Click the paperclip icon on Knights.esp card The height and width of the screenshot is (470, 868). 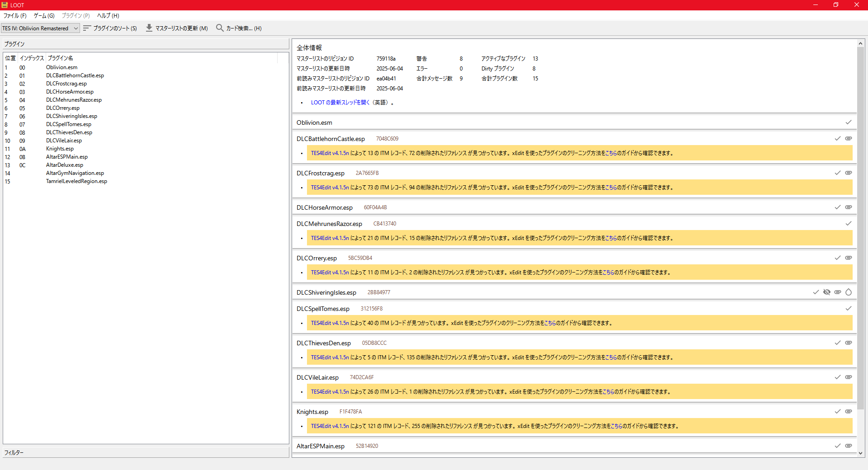[x=849, y=412]
